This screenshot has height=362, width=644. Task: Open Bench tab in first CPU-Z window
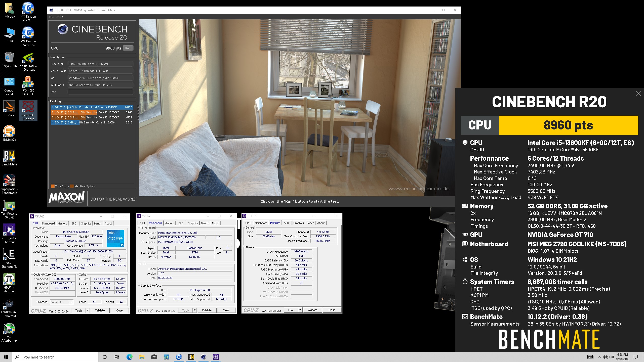[98, 223]
